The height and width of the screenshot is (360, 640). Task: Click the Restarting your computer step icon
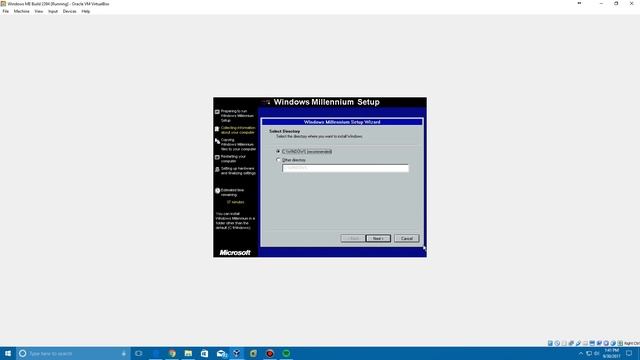pos(217,157)
